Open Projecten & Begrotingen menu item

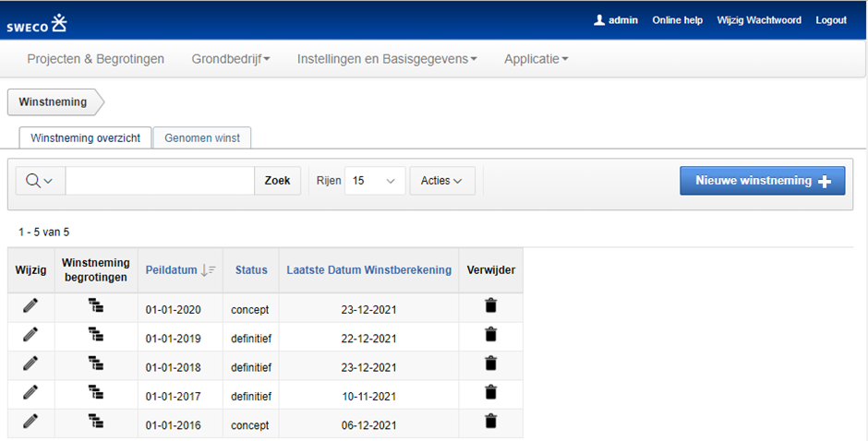pos(96,59)
